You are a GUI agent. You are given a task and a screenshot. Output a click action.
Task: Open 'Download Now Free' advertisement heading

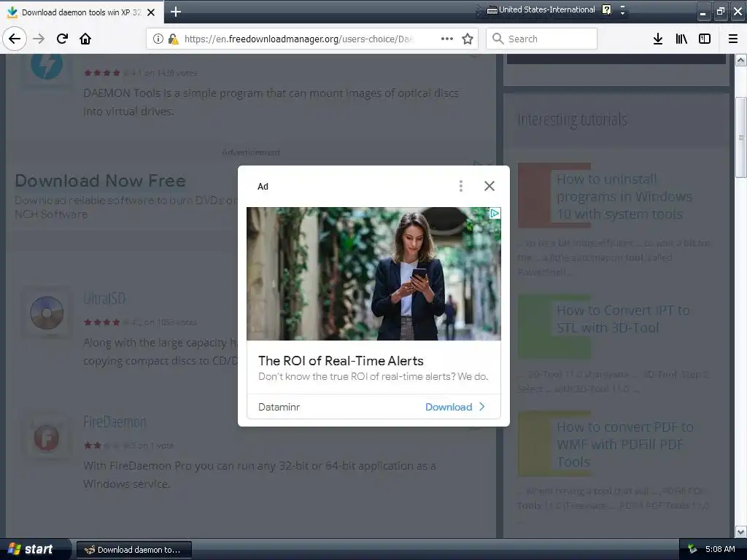click(x=100, y=181)
